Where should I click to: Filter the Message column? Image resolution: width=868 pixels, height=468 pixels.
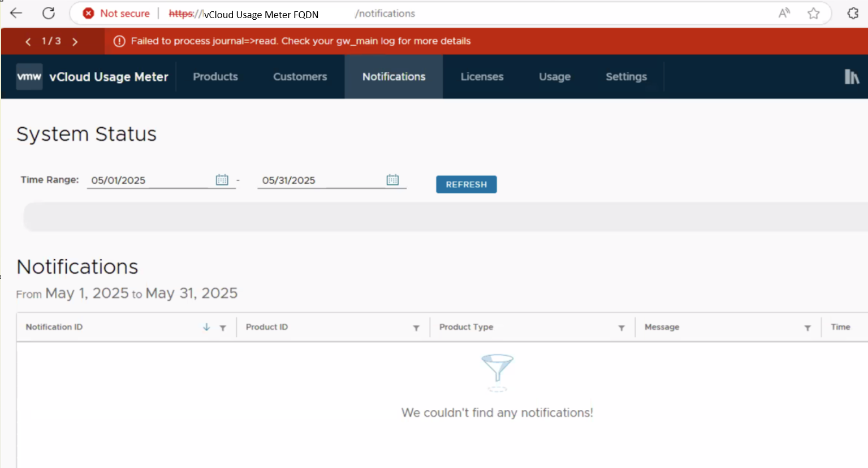point(807,328)
